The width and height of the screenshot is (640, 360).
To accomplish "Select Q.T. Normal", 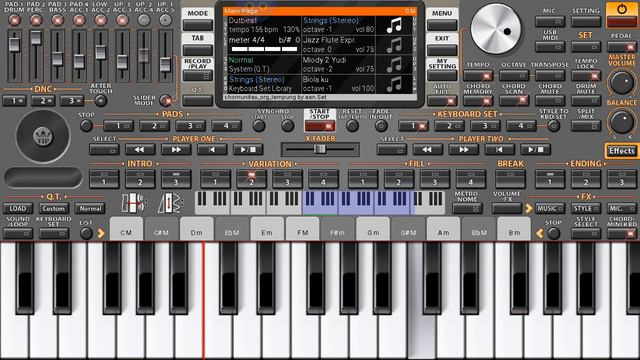I will (90, 209).
